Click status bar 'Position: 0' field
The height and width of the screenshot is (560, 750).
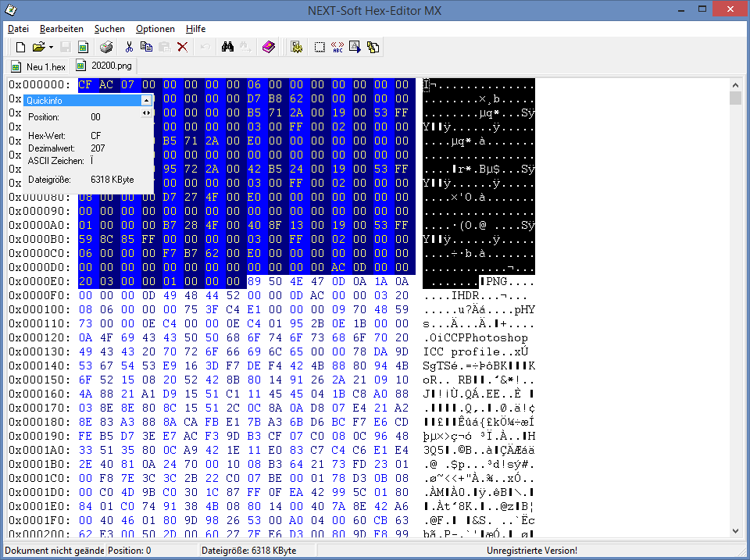152,551
